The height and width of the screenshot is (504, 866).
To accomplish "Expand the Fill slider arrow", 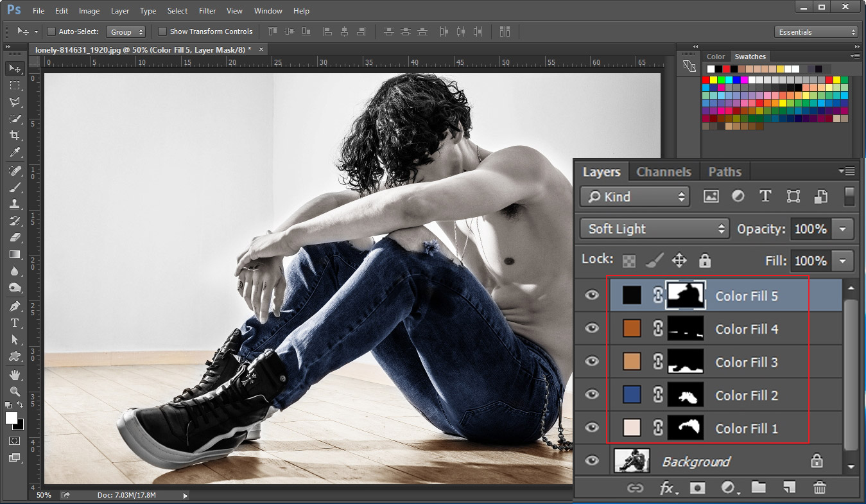I will coord(842,261).
